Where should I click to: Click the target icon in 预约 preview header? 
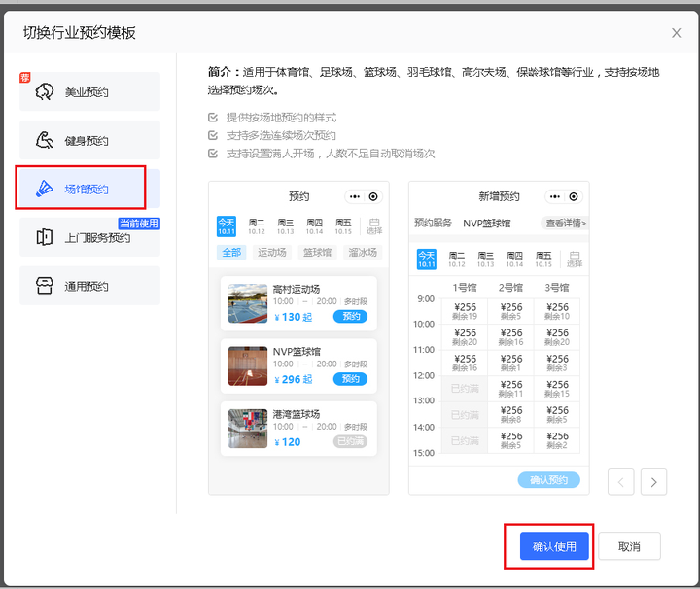coord(373,196)
